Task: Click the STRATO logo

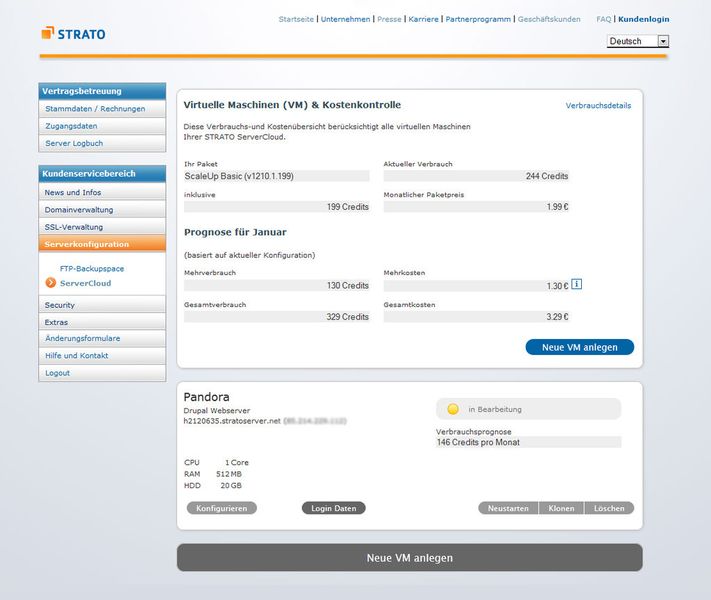Action: (x=73, y=34)
